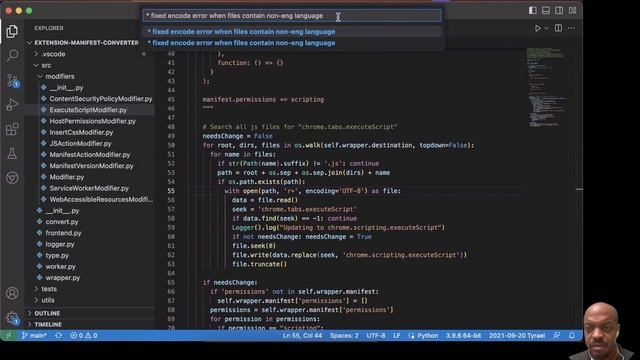
Task: Open HostPermissionsModifier.py
Action: click(x=92, y=121)
